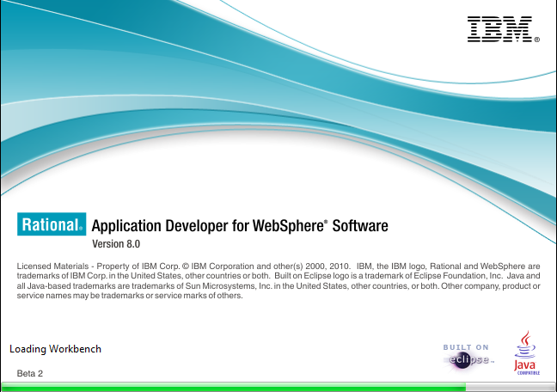Viewport: 557px width, 392px height.
Task: Click the green filled progress bar
Action: pos(232,387)
